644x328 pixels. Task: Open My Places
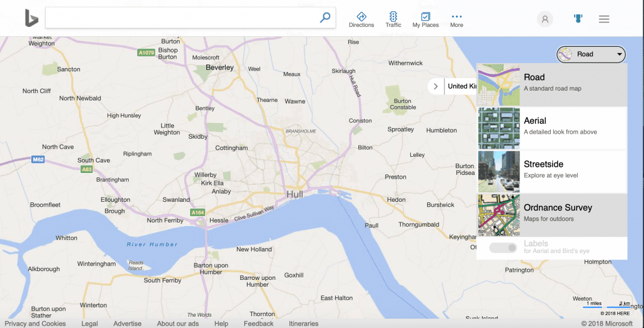point(425,19)
